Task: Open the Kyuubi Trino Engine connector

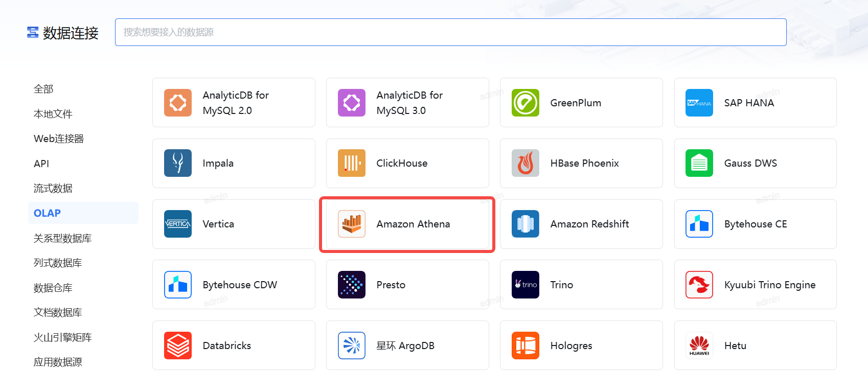Action: [x=755, y=285]
